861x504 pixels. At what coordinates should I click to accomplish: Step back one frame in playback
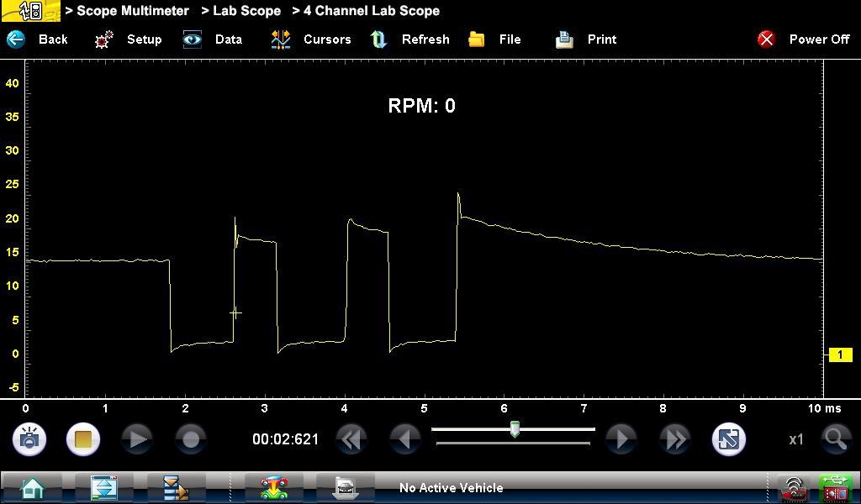pyautogui.click(x=406, y=439)
